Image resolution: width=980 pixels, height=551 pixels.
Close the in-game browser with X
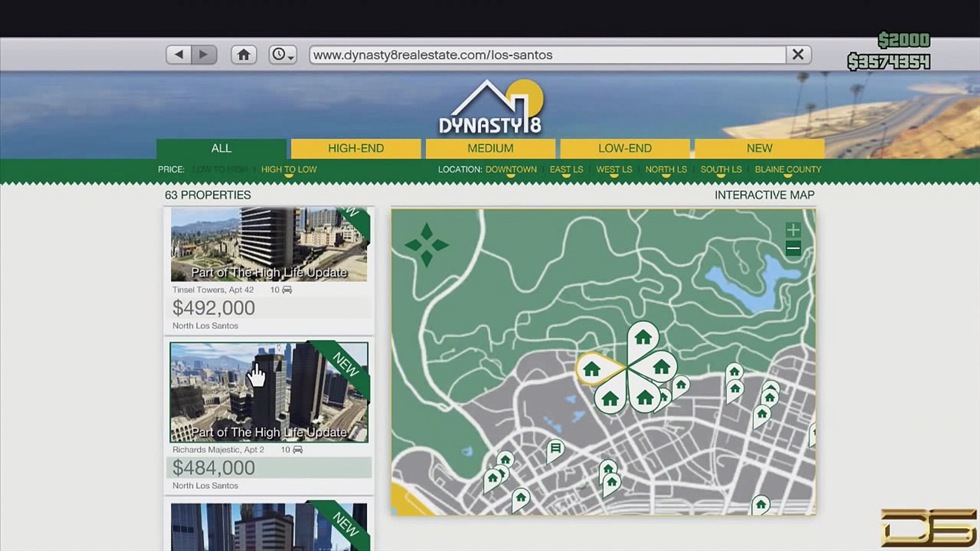click(798, 55)
